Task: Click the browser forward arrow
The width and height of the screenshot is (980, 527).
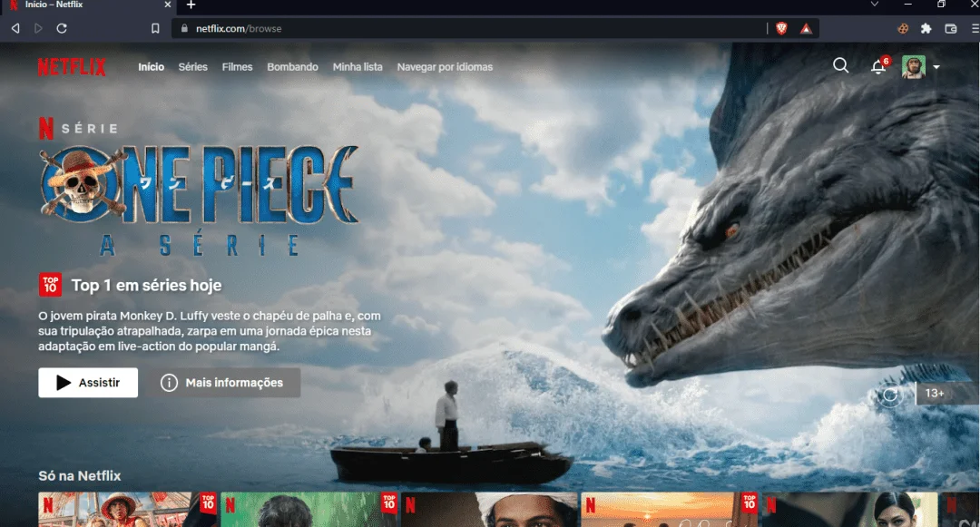Action: click(38, 28)
